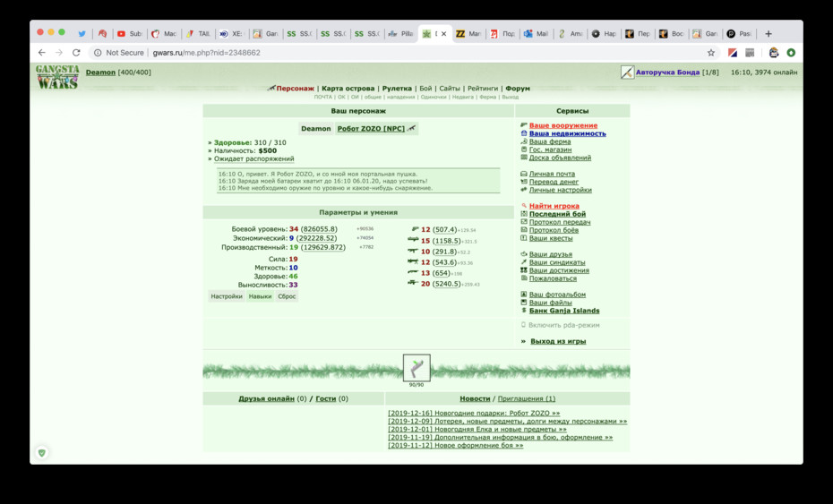
Task: Click the Сброс button
Action: tap(287, 296)
